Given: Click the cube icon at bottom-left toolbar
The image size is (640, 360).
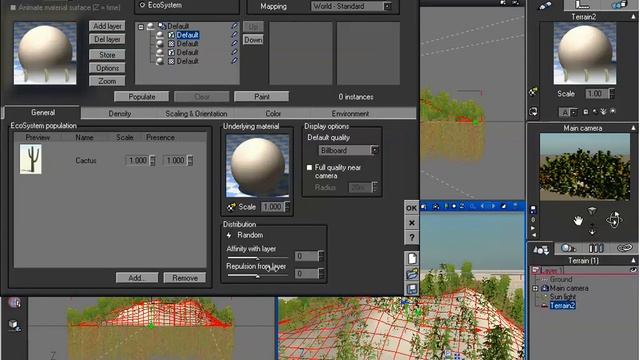Looking at the screenshot, I should point(15,325).
